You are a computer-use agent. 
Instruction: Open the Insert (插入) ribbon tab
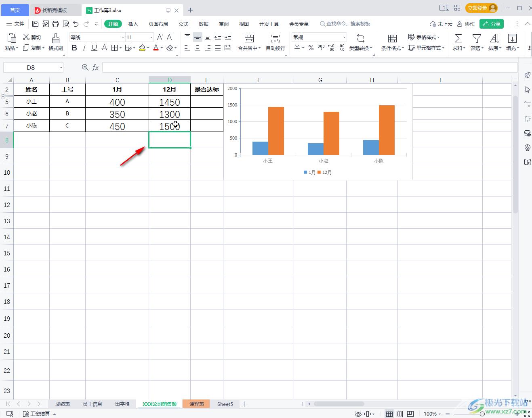point(133,24)
